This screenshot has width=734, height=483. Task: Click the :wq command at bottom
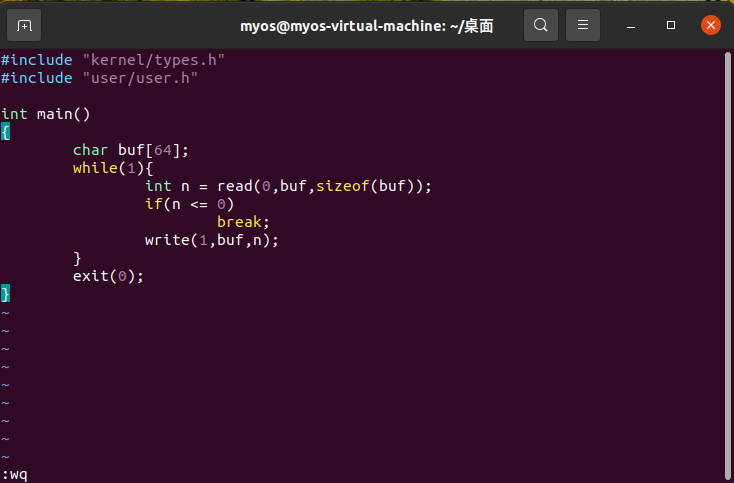[15, 474]
